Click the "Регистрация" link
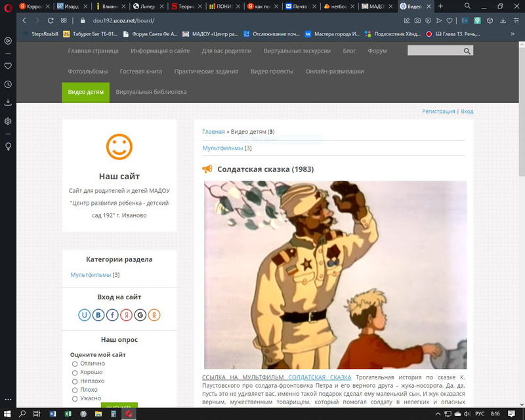Screen dimensions: 525x420 [438, 112]
